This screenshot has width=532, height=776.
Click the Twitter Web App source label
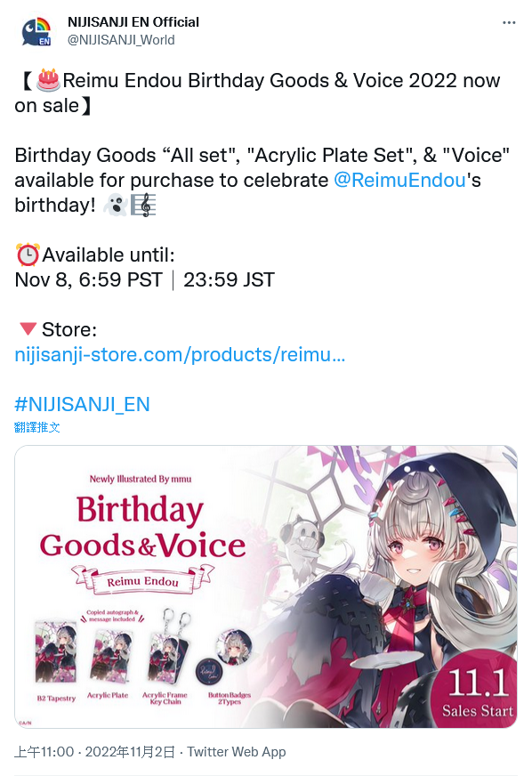237,752
